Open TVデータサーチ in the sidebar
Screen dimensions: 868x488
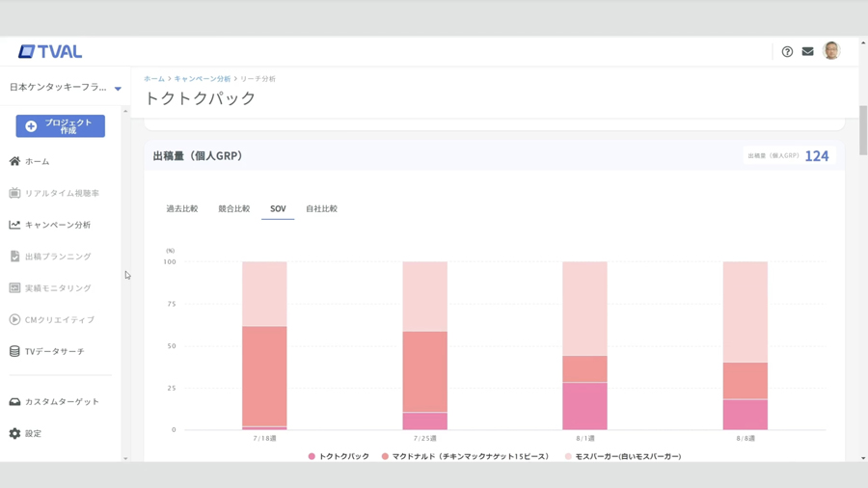point(54,351)
